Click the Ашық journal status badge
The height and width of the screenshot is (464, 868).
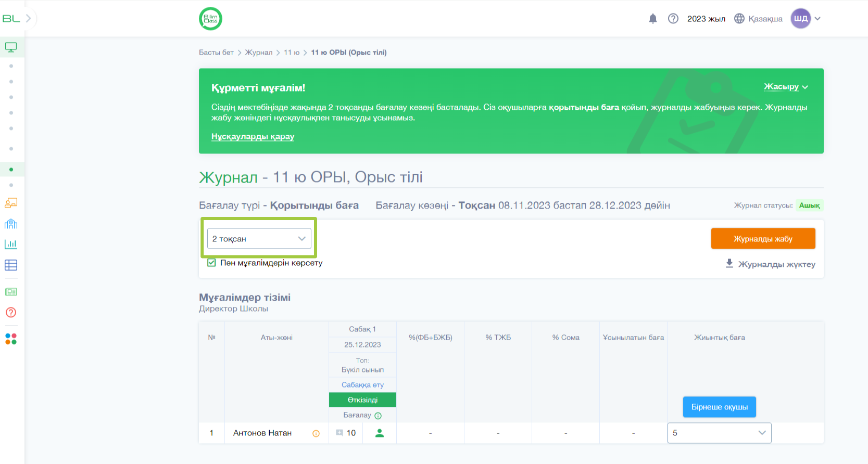coord(810,205)
